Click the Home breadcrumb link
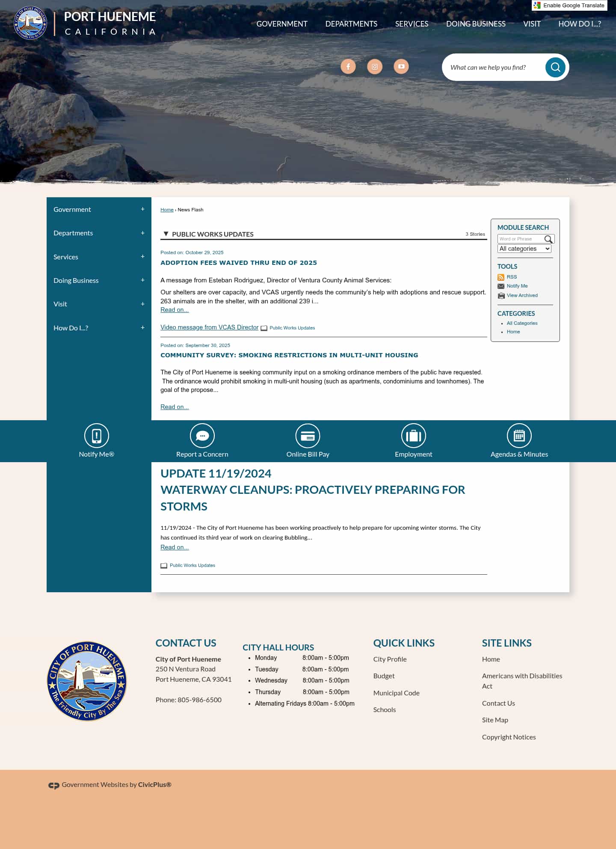The width and height of the screenshot is (616, 849). [x=167, y=210]
